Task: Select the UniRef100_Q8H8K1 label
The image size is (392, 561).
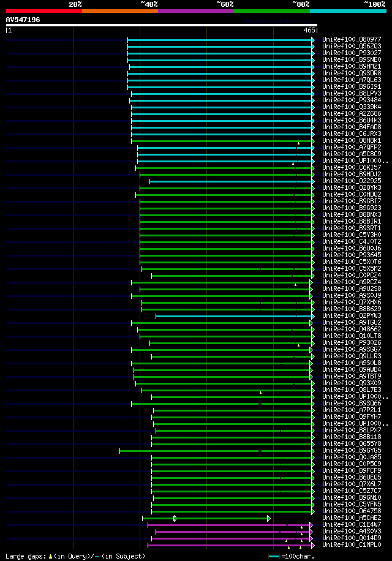Action: point(352,141)
